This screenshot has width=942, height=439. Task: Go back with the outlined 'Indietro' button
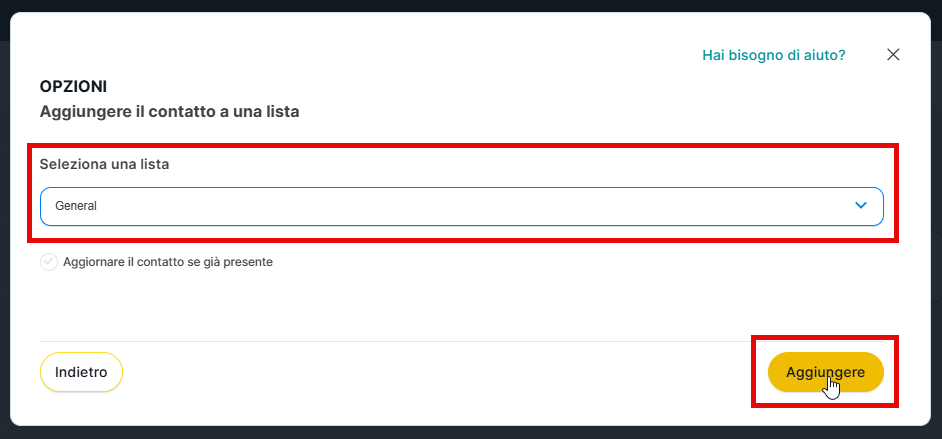[81, 372]
